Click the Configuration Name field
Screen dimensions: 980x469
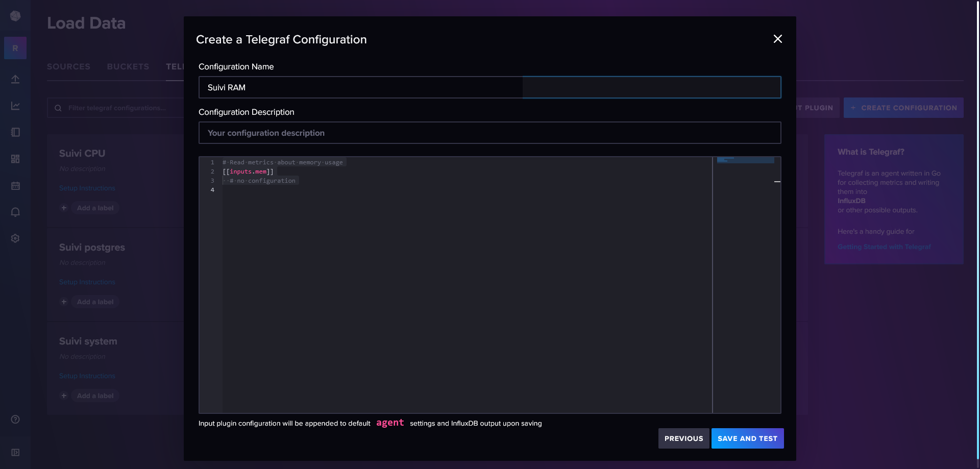tap(489, 87)
